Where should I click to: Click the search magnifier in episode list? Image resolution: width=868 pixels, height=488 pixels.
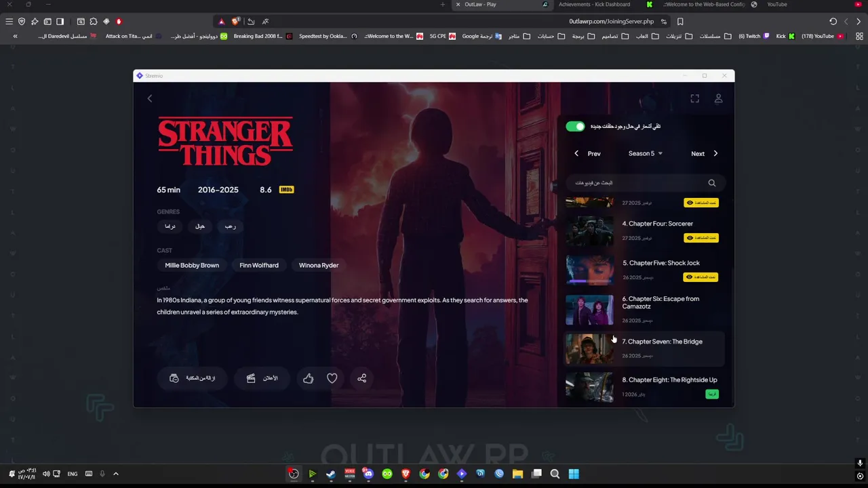pos(711,183)
